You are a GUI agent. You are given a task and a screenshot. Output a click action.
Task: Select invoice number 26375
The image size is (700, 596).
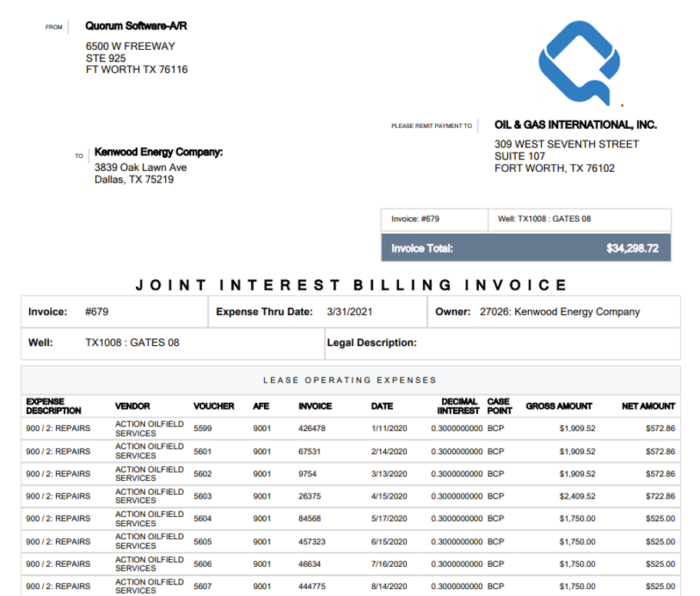pos(310,496)
